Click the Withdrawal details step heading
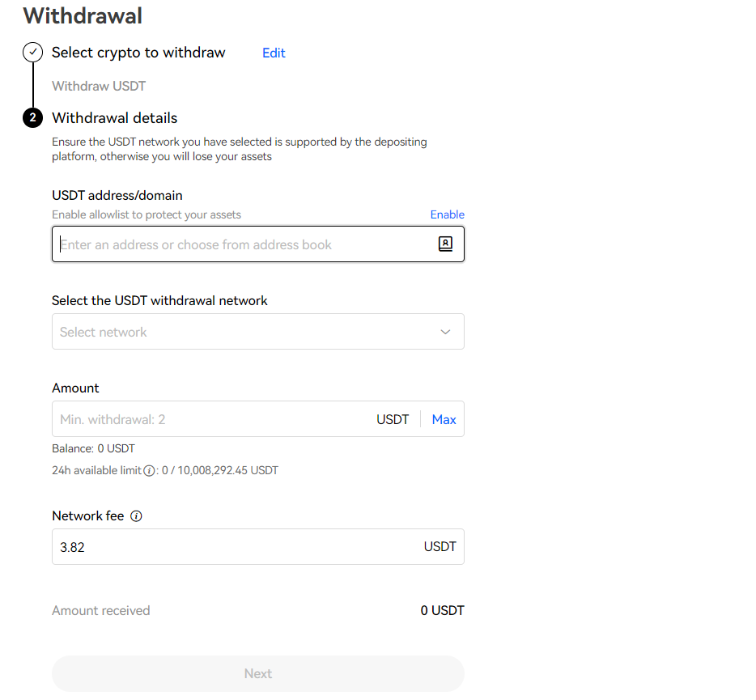 (115, 118)
